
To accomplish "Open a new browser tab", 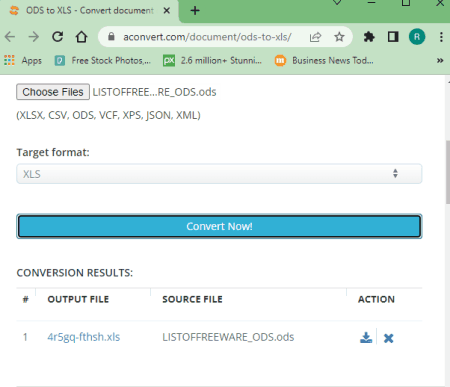I will coord(195,11).
